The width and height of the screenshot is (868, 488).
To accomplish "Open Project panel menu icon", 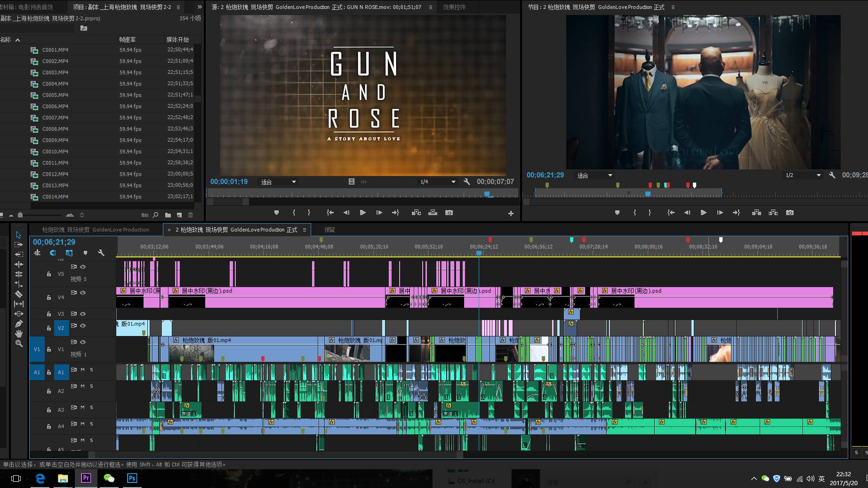I will 178,7.
